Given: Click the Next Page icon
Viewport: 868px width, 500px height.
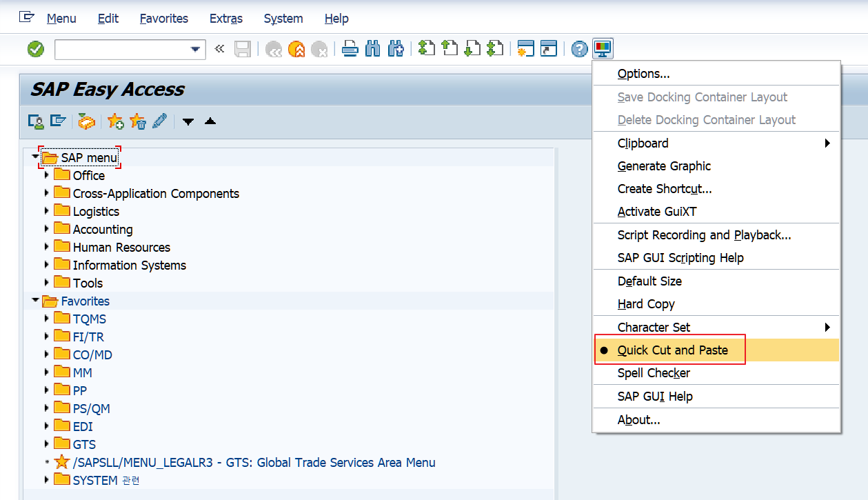Looking at the screenshot, I should coord(472,49).
